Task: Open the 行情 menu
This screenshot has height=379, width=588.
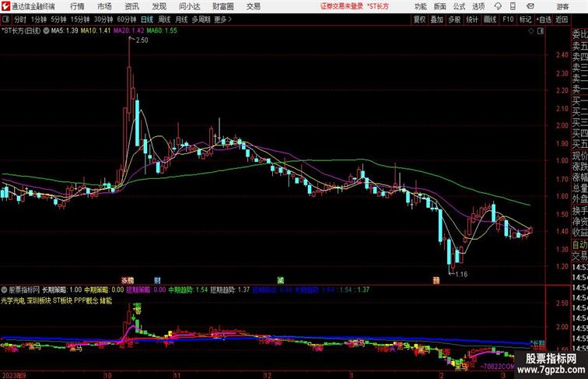Action: [x=77, y=6]
